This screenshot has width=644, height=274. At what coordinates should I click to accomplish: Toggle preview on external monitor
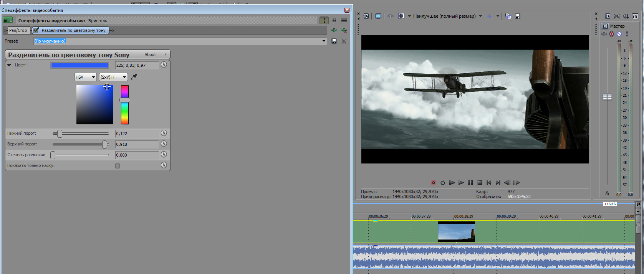point(378,16)
